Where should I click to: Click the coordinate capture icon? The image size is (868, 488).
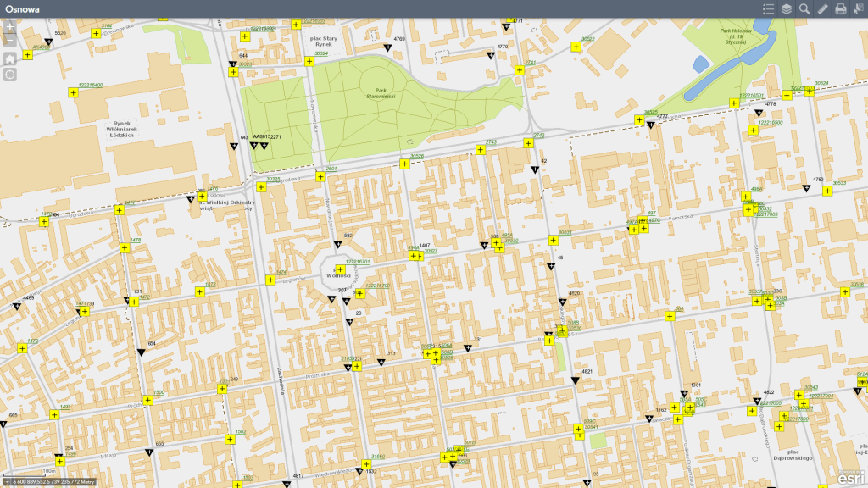[x=5, y=482]
